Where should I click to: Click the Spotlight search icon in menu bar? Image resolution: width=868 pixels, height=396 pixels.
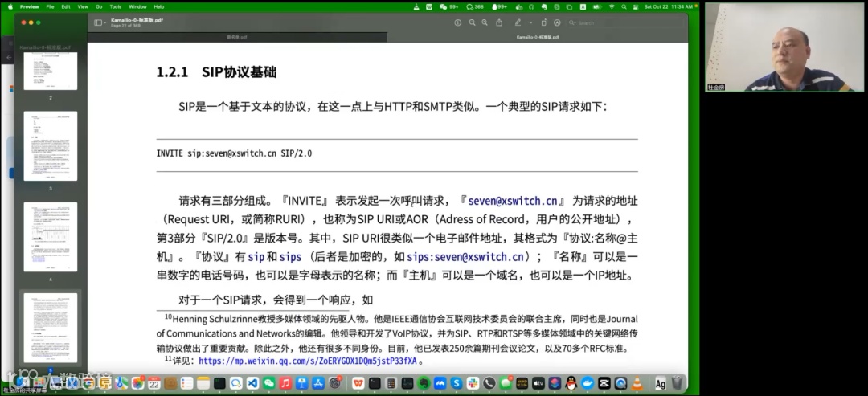pos(624,6)
